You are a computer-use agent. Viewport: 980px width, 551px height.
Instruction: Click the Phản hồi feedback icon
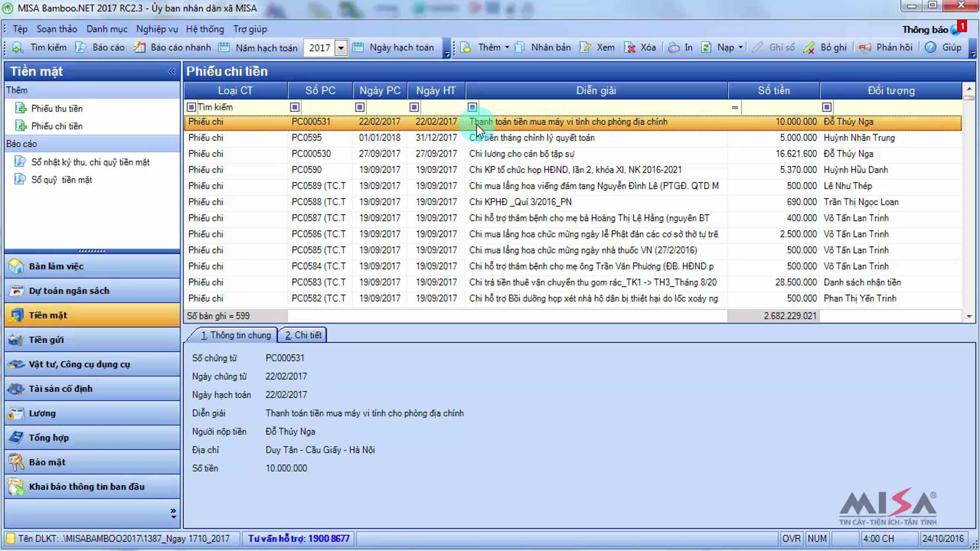pyautogui.click(x=865, y=48)
